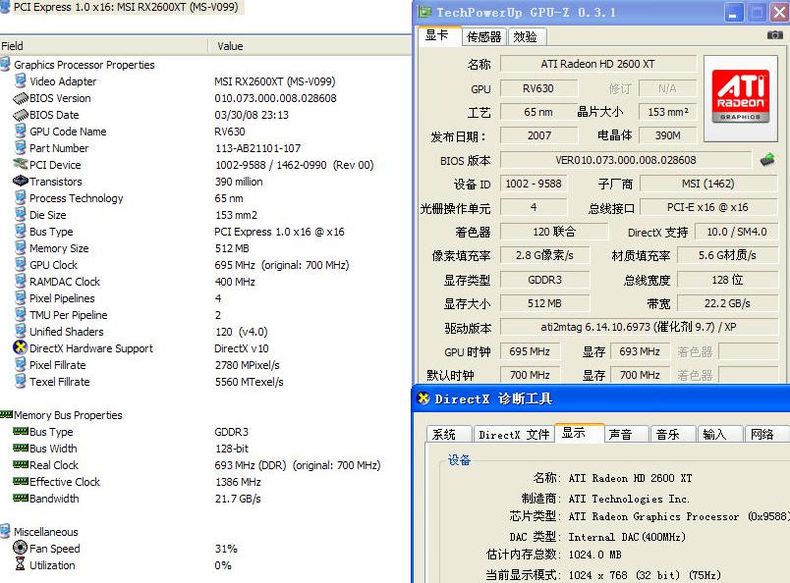This screenshot has width=790, height=583.
Task: Click the GPU 时钟 field 695 MHz
Action: click(x=530, y=352)
